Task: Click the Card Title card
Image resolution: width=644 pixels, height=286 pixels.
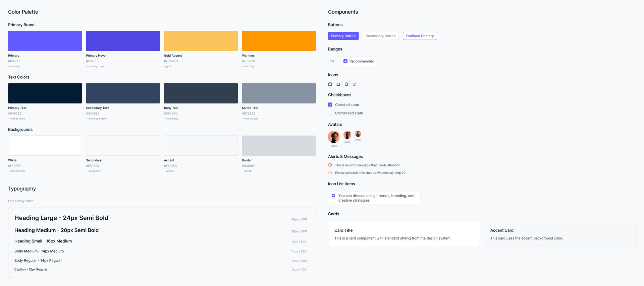Action: pos(404,234)
